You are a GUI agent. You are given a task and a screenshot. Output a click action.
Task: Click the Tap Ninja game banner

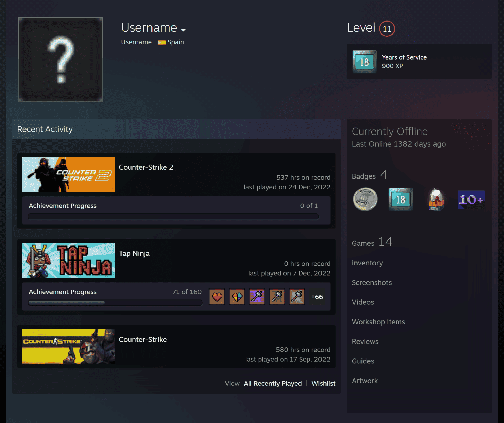(69, 261)
